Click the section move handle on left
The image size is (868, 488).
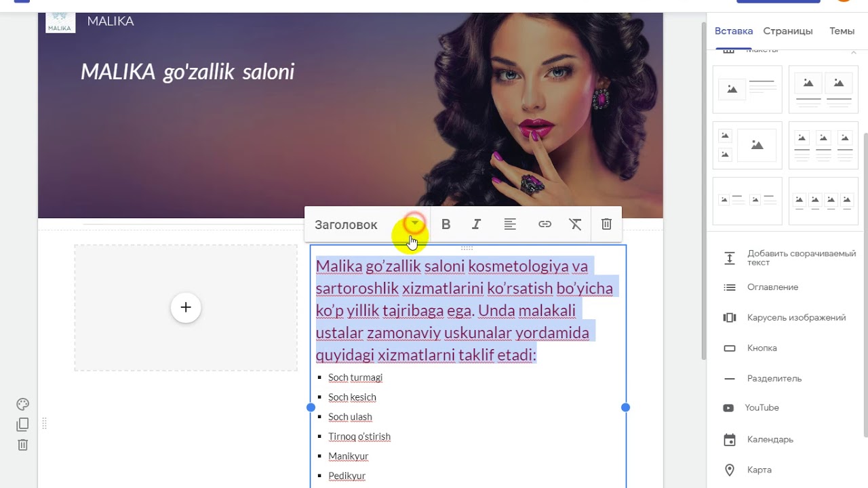pyautogui.click(x=44, y=424)
